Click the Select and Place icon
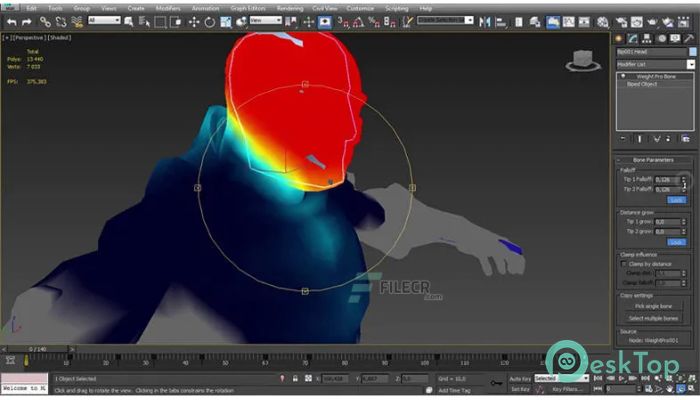Viewport: 700px width, 400px height. (242, 21)
